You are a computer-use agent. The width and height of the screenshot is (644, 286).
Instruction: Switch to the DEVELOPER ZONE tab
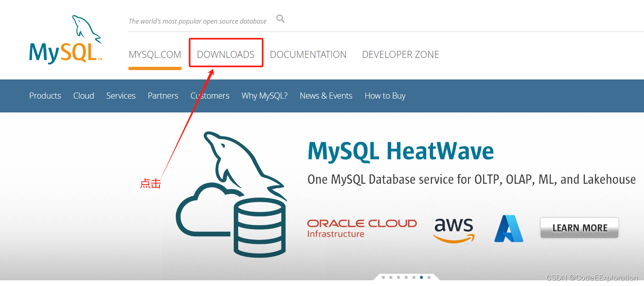coord(401,55)
